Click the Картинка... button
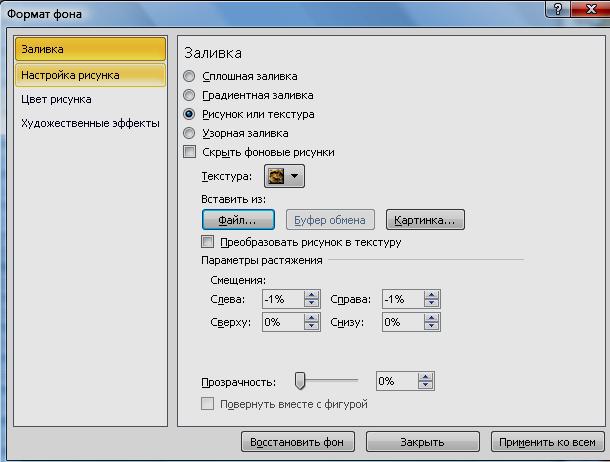Viewport: 610px width, 462px height. (425, 220)
